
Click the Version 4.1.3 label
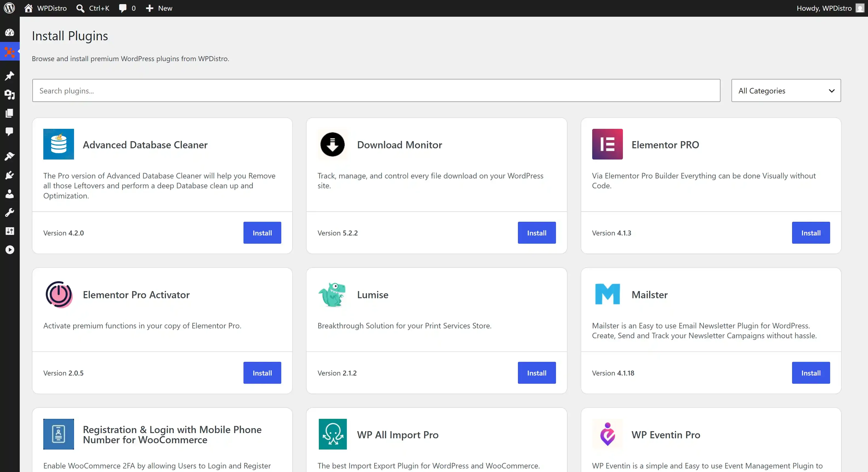pos(611,233)
